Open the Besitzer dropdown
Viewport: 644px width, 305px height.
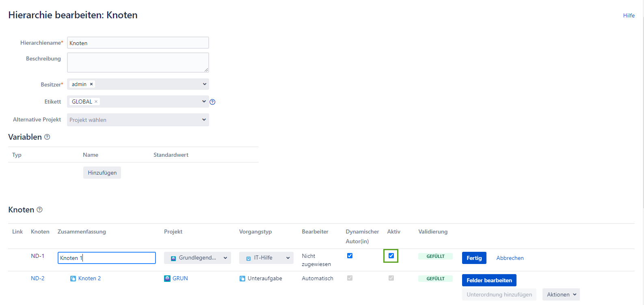click(204, 84)
